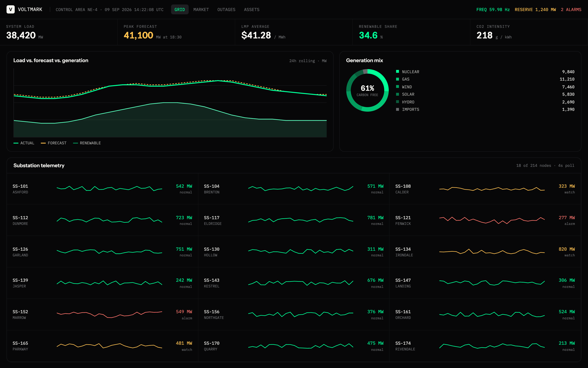Click the 311 MW reading for HOLLOW

pos(375,249)
